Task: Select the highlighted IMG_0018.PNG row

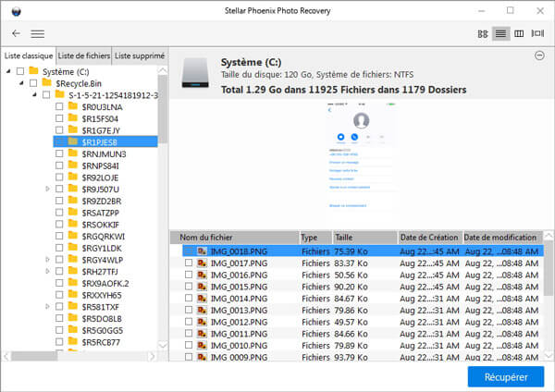Action: [x=363, y=251]
